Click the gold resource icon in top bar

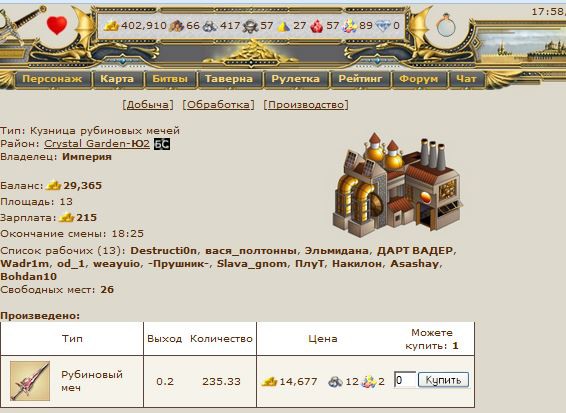pos(112,26)
